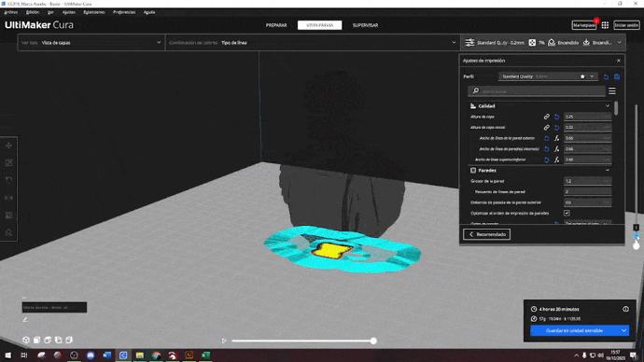Viewport: 644px width, 362px height.
Task: Collapse the Calidad settings section
Action: coord(608,105)
